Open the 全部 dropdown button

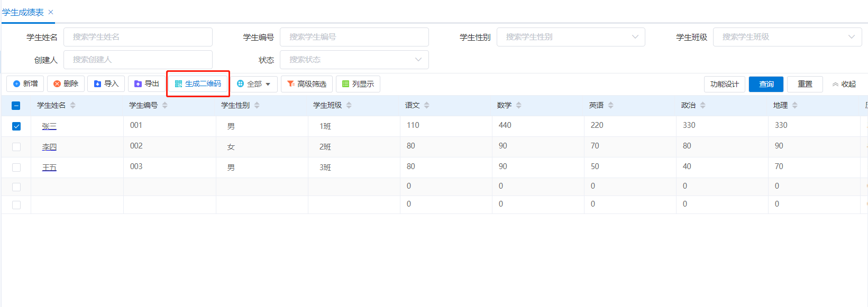[x=254, y=84]
